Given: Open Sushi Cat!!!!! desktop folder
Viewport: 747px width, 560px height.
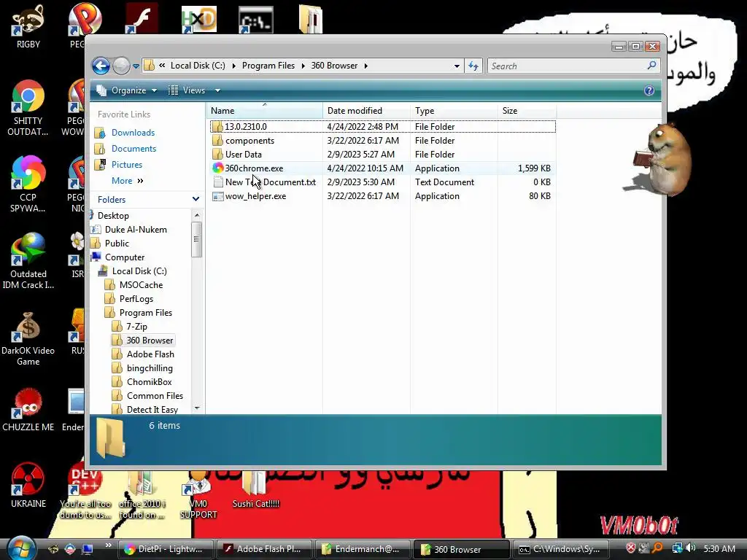Looking at the screenshot, I should (256, 491).
